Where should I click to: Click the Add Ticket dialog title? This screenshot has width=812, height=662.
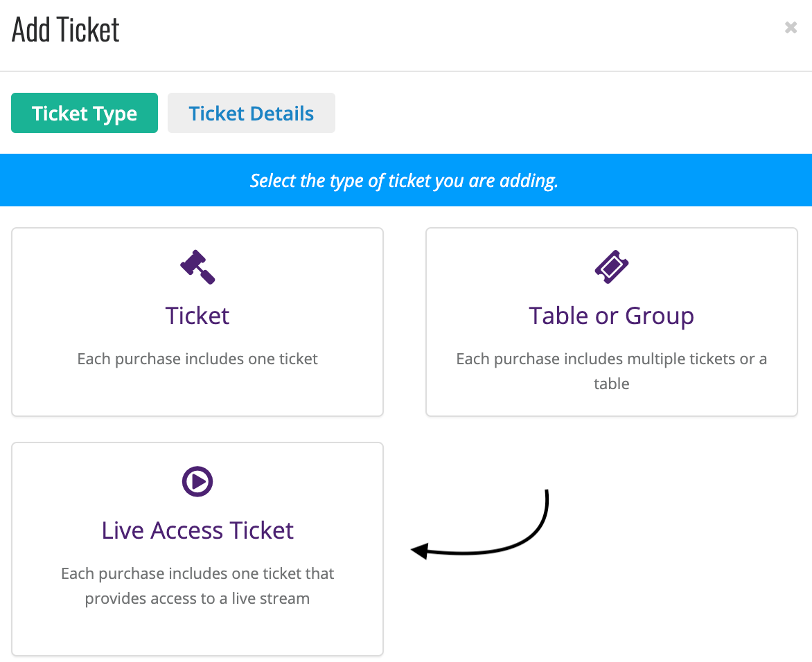pos(64,29)
